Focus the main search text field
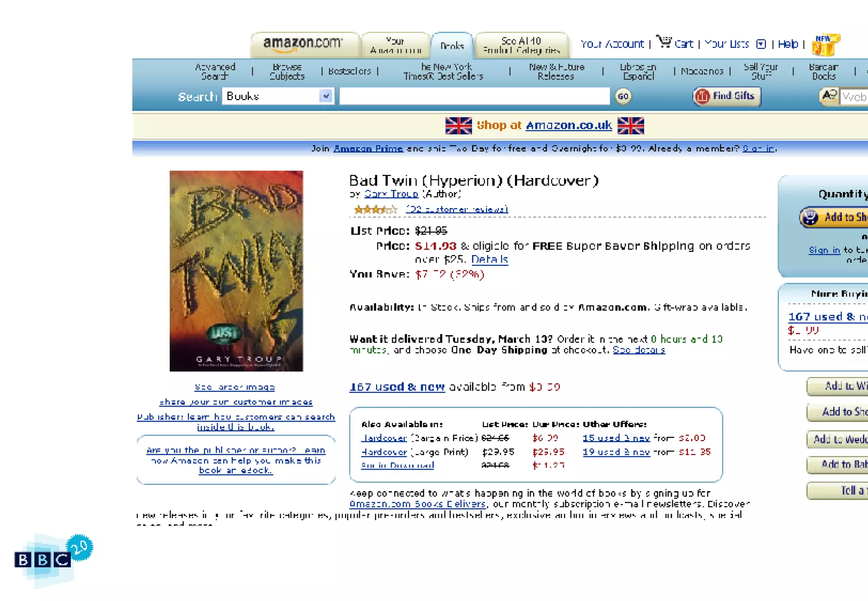The image size is (868, 601). (475, 96)
